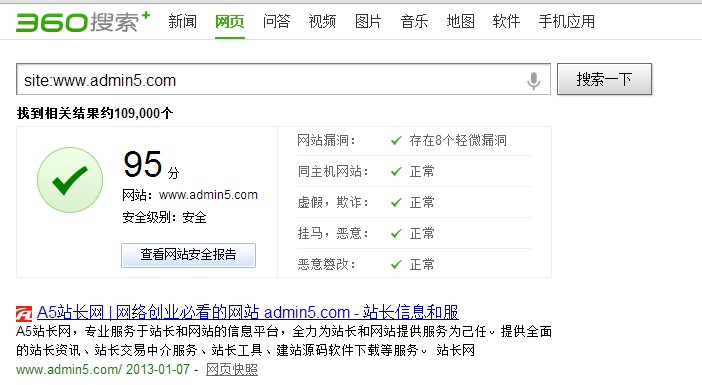Go to the 软件 tab

tap(506, 21)
